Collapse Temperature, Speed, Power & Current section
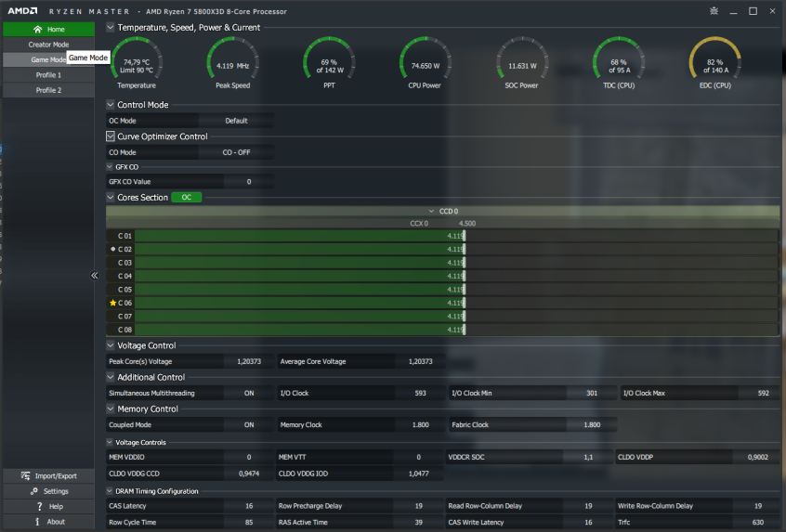The width and height of the screenshot is (786, 532). (x=111, y=27)
